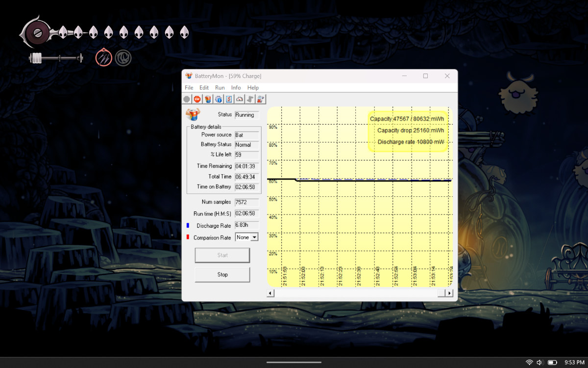Click the 50% graph axis label
588x368 pixels.
tap(273, 200)
